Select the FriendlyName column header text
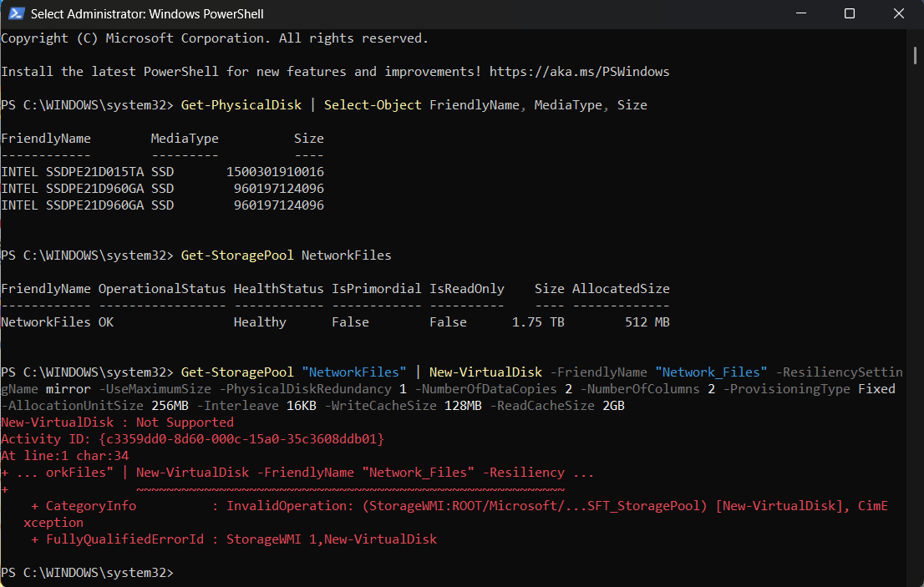This screenshot has height=587, width=924. (46, 138)
